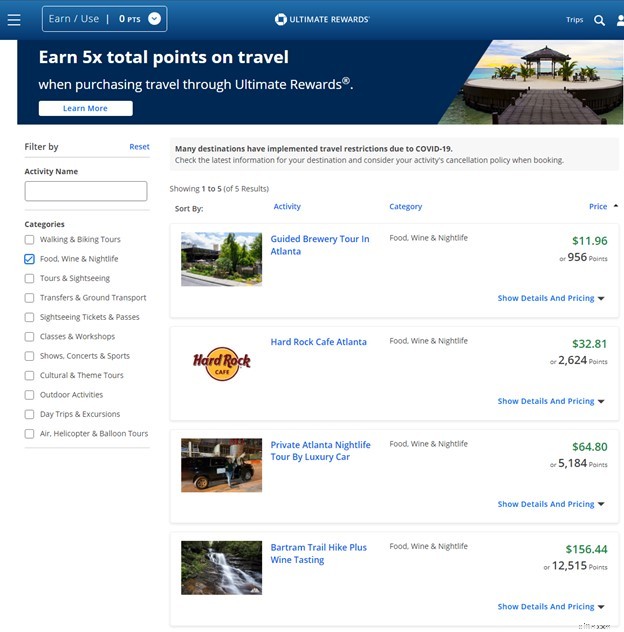
Task: Uncheck the Food, Wine & Nightlife checkbox
Action: pyautogui.click(x=30, y=259)
